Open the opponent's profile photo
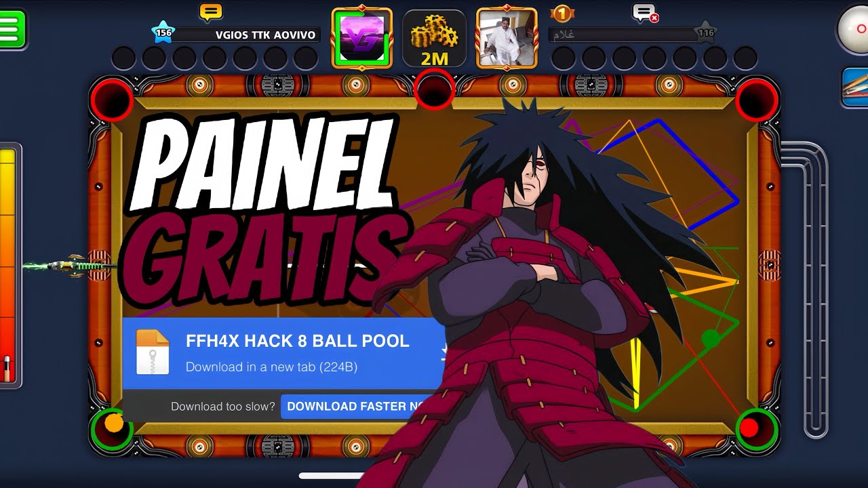868x488 pixels. coord(507,37)
